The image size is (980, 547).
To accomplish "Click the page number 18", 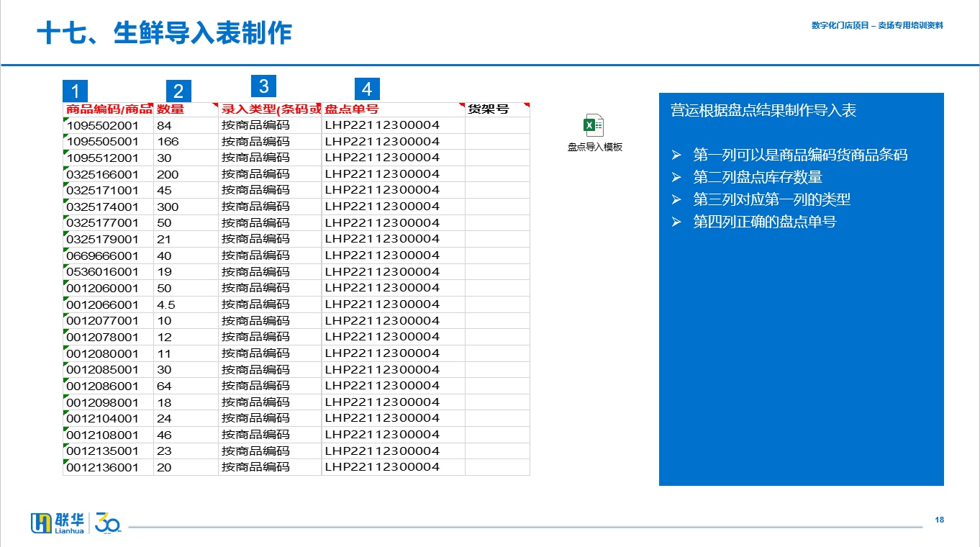I will coord(939,520).
